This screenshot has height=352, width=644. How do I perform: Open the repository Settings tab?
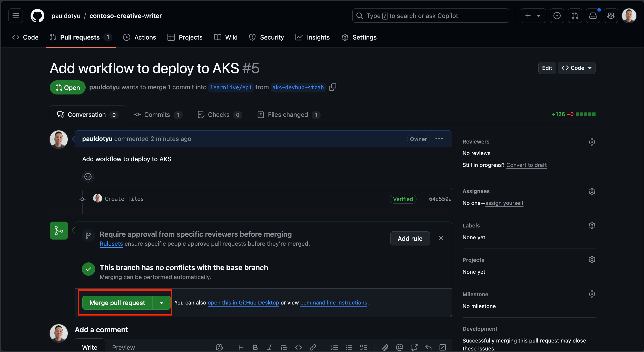click(x=359, y=37)
